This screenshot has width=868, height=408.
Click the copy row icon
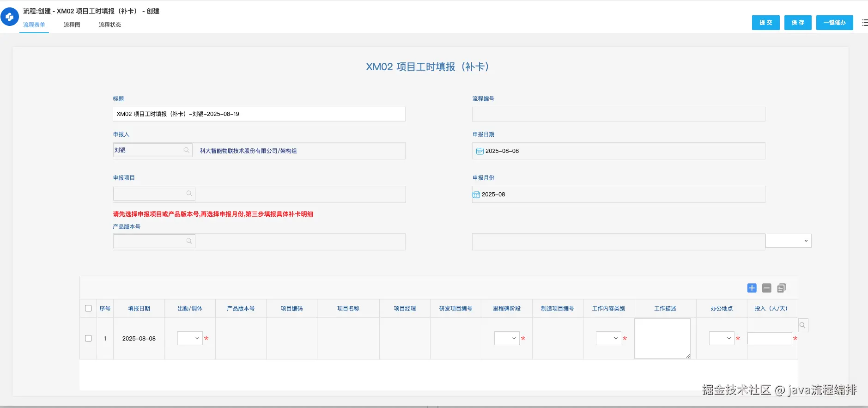(781, 288)
